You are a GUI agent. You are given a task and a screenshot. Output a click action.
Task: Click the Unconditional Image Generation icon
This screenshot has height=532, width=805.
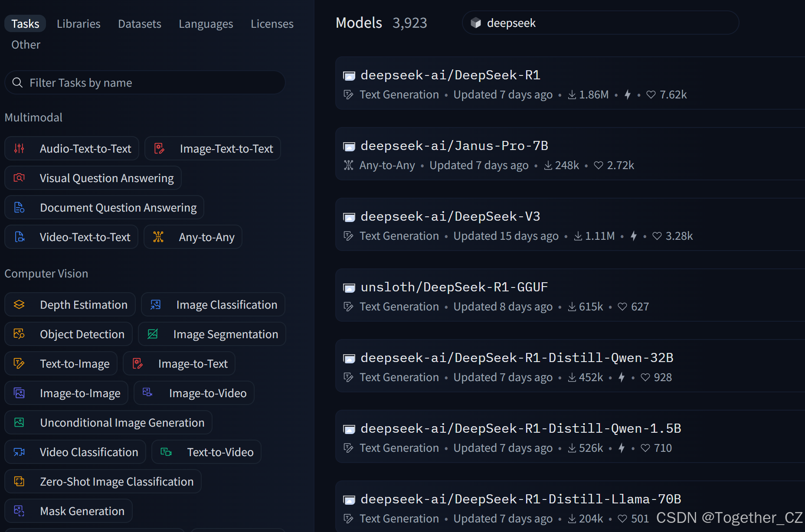click(x=19, y=423)
